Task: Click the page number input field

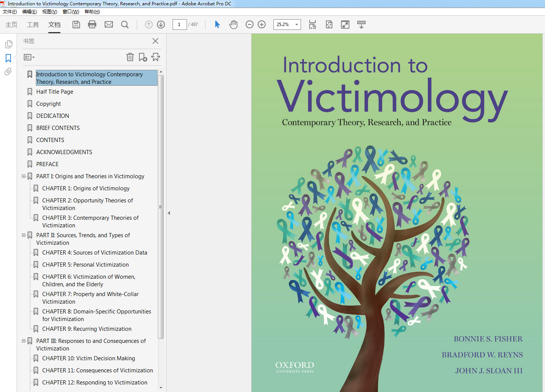Action: 179,25
